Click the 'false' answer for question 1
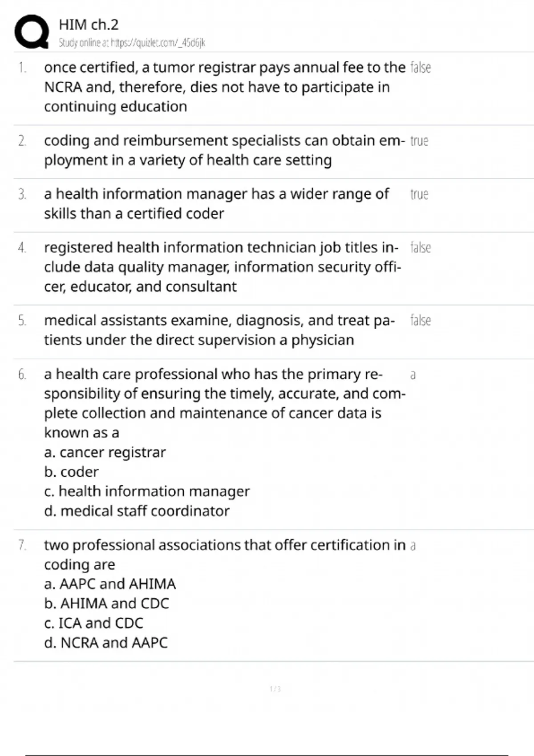534x756 pixels. [x=420, y=68]
